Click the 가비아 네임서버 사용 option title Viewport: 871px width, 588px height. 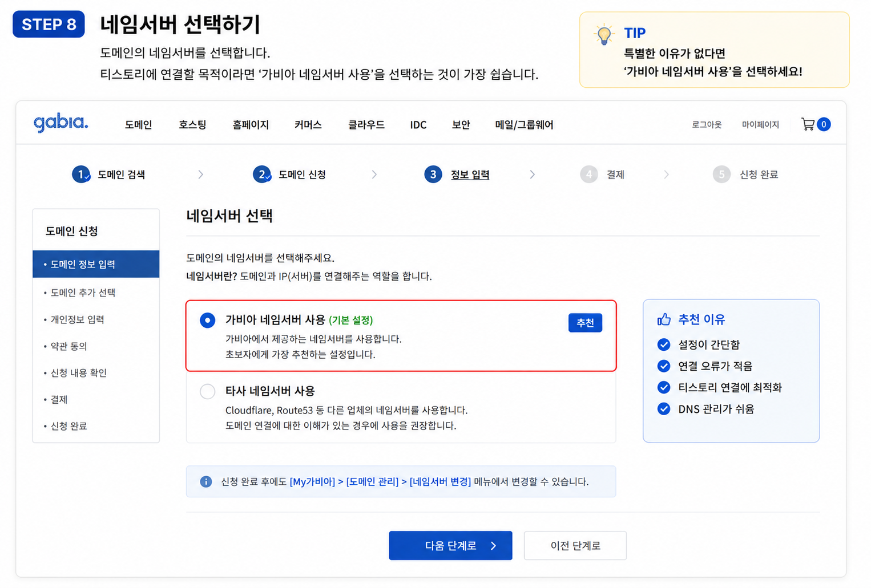point(275,320)
